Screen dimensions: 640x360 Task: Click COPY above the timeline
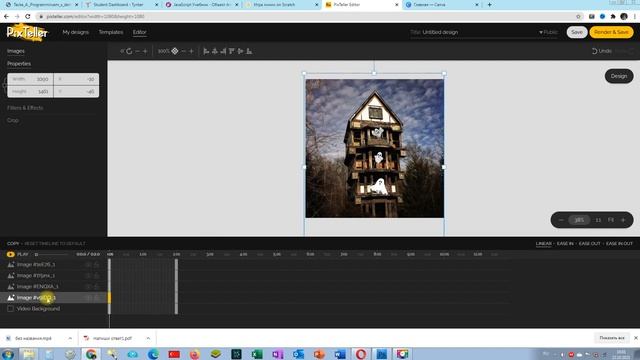coord(13,244)
